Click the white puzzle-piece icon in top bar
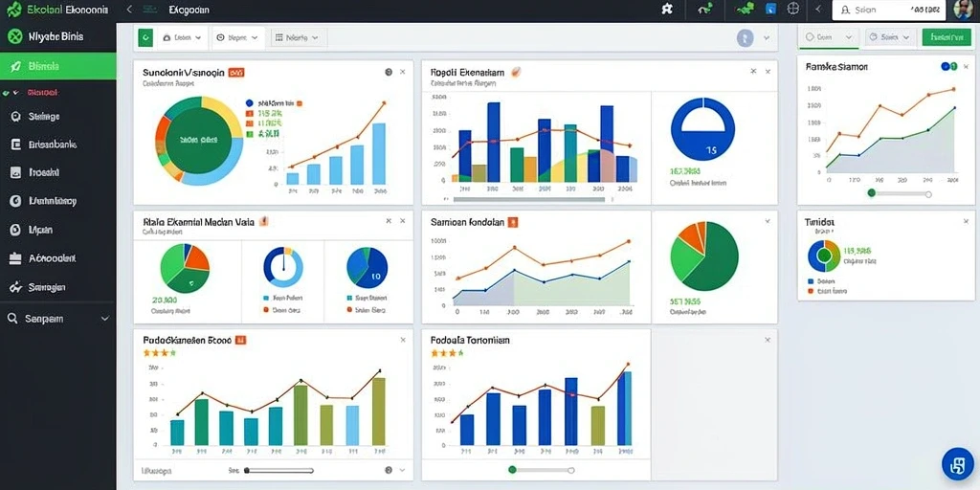This screenshot has width=980, height=490. (667, 10)
